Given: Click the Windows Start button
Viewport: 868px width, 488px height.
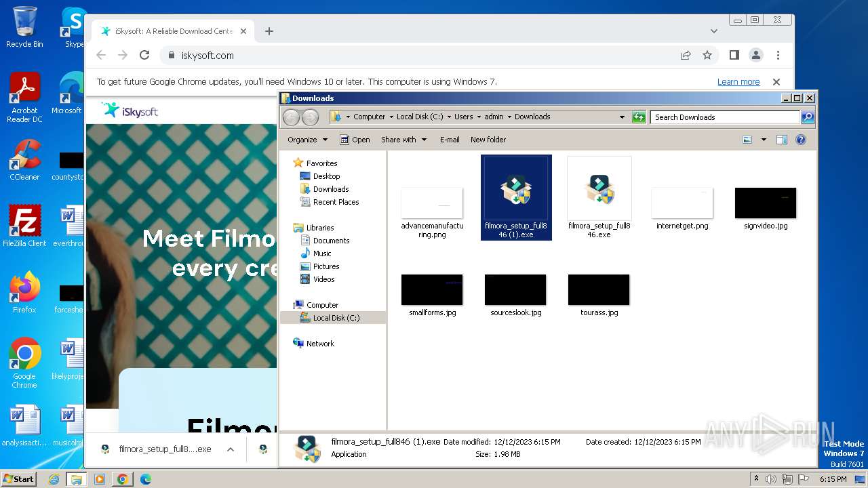Looking at the screenshot, I should pos(18,479).
